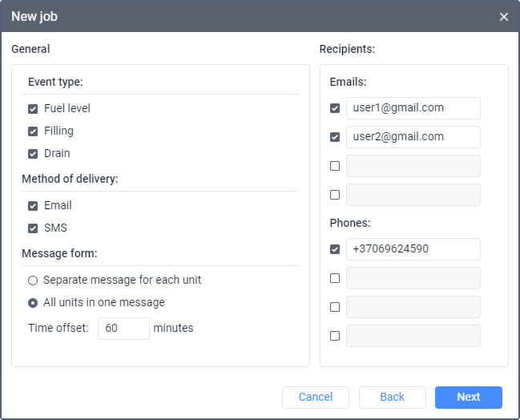Select Separate message for each unit
Screen dimensions: 520x420
pos(33,281)
